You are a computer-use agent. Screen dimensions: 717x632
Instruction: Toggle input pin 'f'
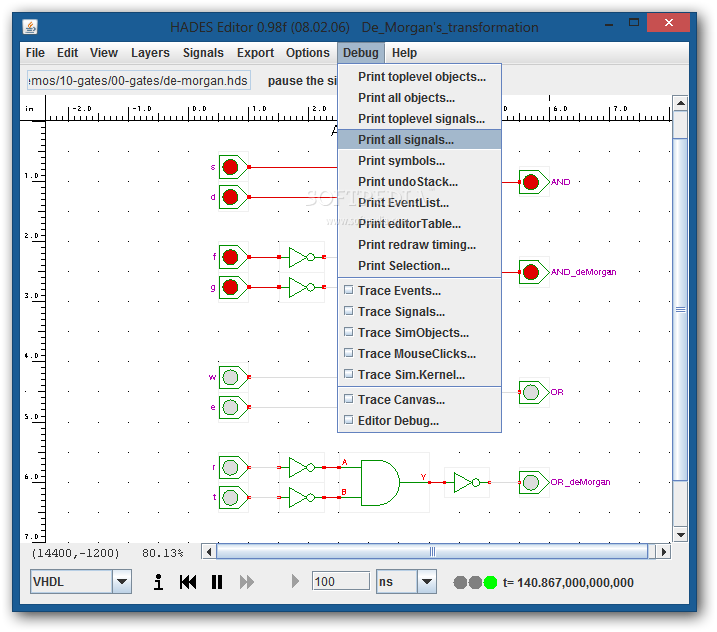(230, 257)
